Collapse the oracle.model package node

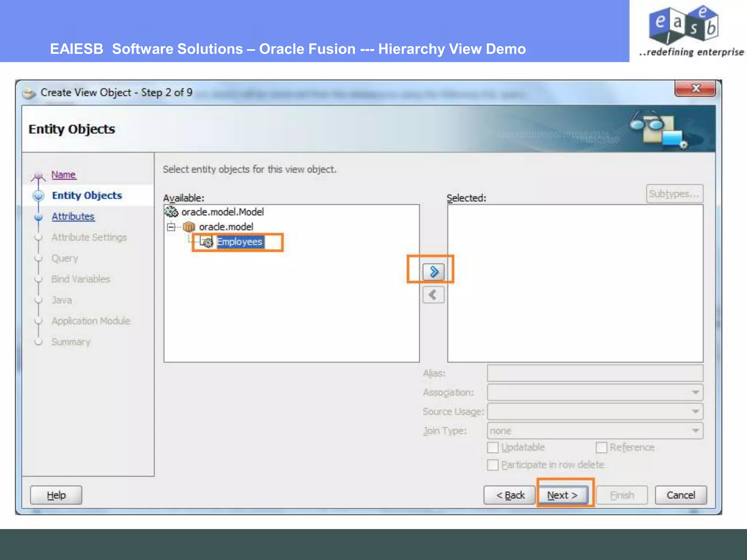coord(171,227)
